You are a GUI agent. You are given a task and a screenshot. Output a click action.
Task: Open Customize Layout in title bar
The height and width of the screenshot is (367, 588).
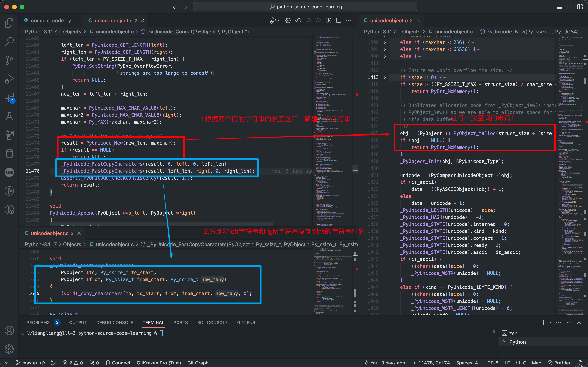580,7
